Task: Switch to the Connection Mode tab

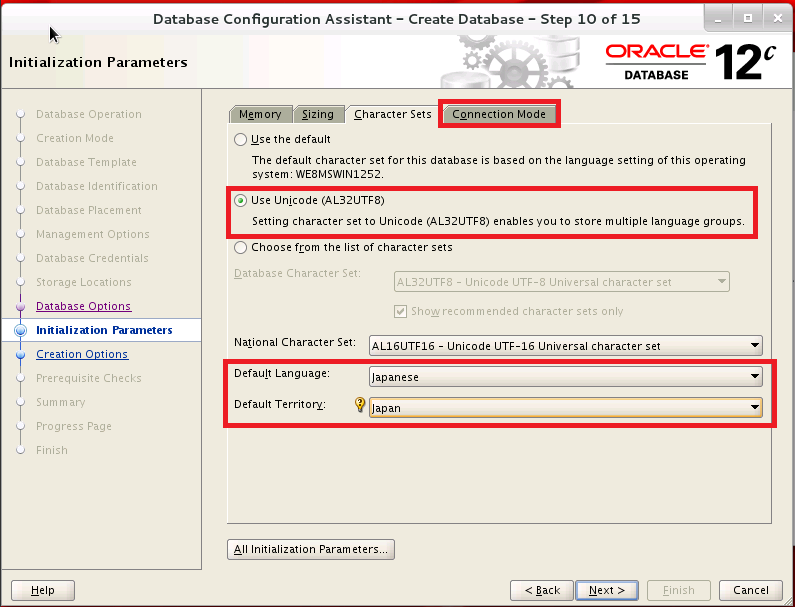Action: click(x=499, y=114)
